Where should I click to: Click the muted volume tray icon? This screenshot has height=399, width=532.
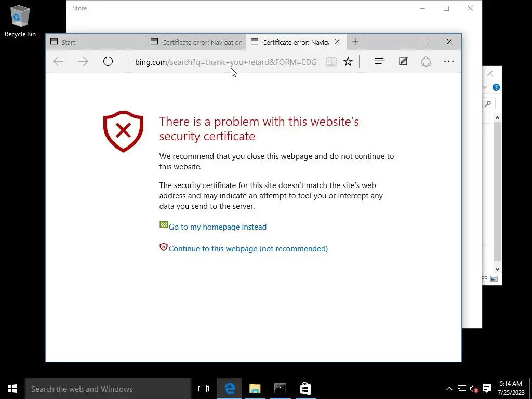coord(474,389)
